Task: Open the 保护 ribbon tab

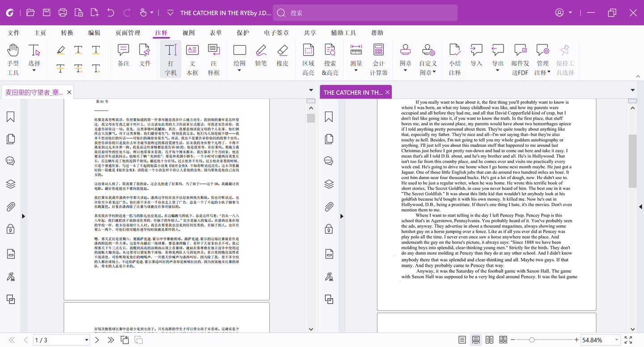Action: (x=243, y=33)
